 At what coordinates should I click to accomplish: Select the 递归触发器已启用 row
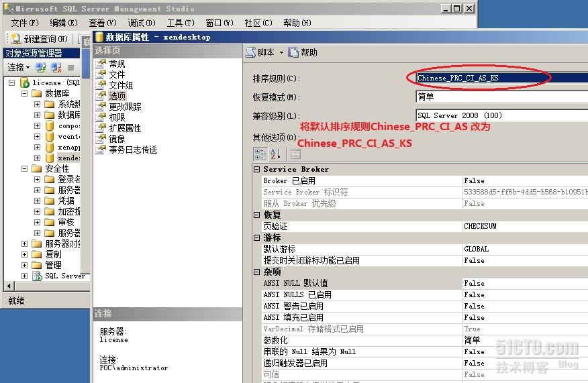click(x=424, y=363)
